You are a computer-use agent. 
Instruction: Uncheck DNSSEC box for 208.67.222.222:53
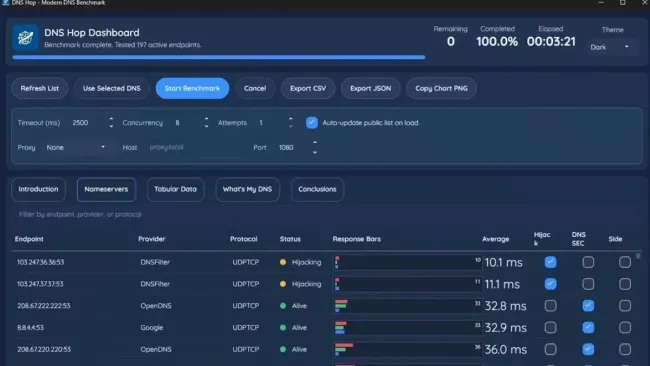[x=588, y=305]
